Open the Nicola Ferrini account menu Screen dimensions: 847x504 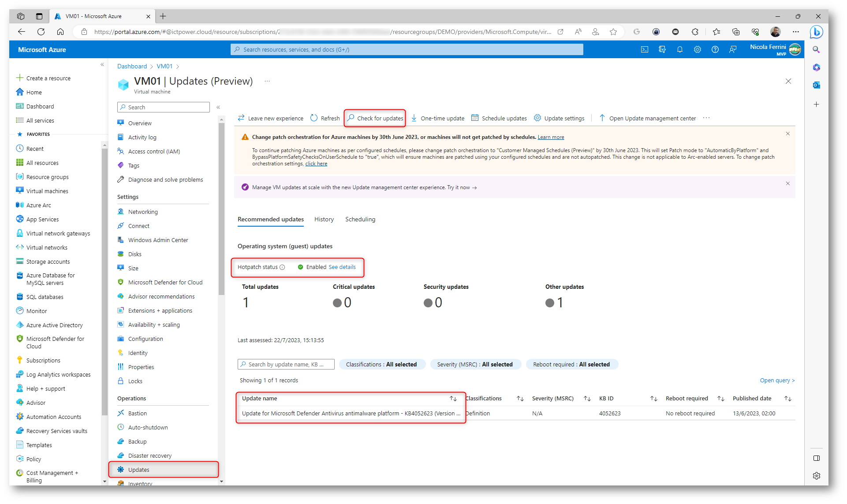pos(775,50)
